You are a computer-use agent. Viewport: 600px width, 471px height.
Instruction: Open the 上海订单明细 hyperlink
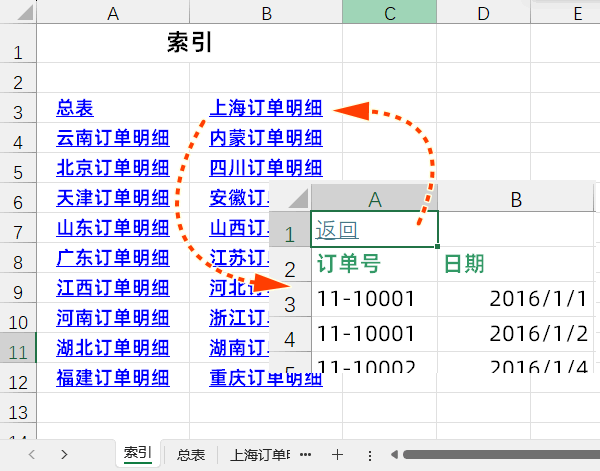[266, 108]
